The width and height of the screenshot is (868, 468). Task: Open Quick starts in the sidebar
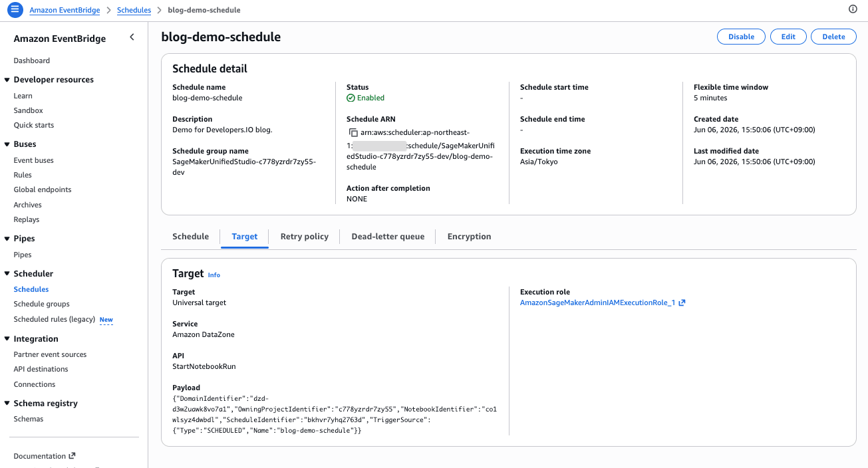tap(33, 125)
